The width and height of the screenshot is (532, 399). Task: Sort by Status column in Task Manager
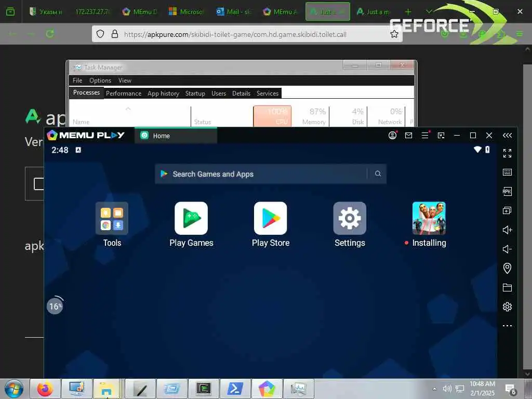coord(222,116)
